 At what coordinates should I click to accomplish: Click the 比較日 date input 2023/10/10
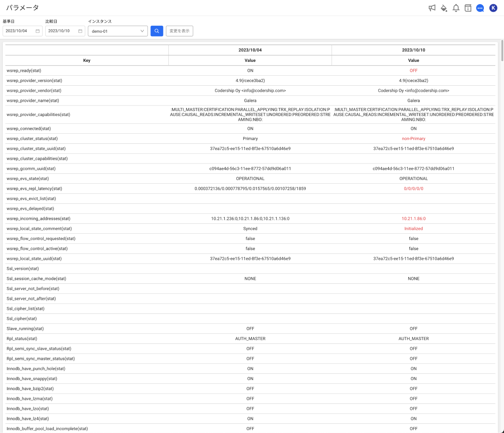coord(65,31)
